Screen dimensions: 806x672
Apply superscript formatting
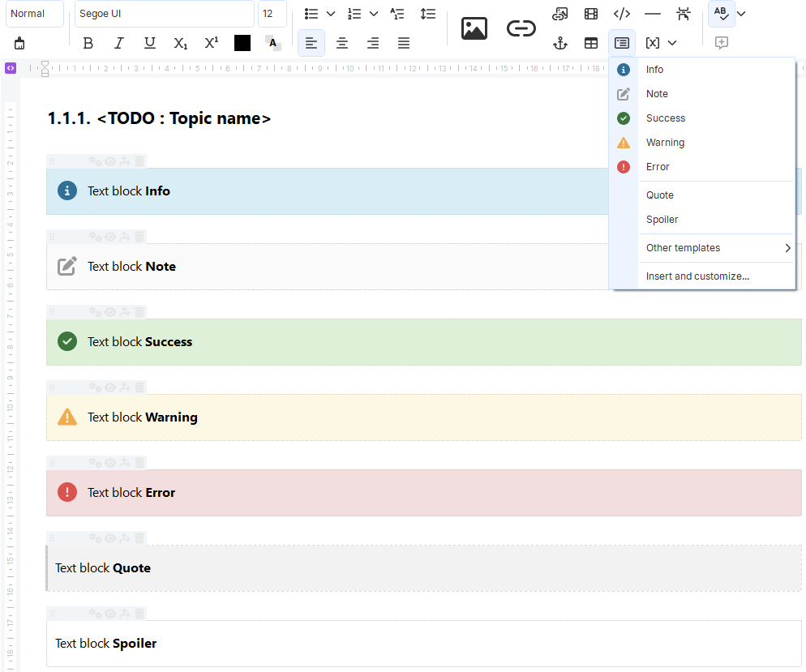[x=212, y=43]
